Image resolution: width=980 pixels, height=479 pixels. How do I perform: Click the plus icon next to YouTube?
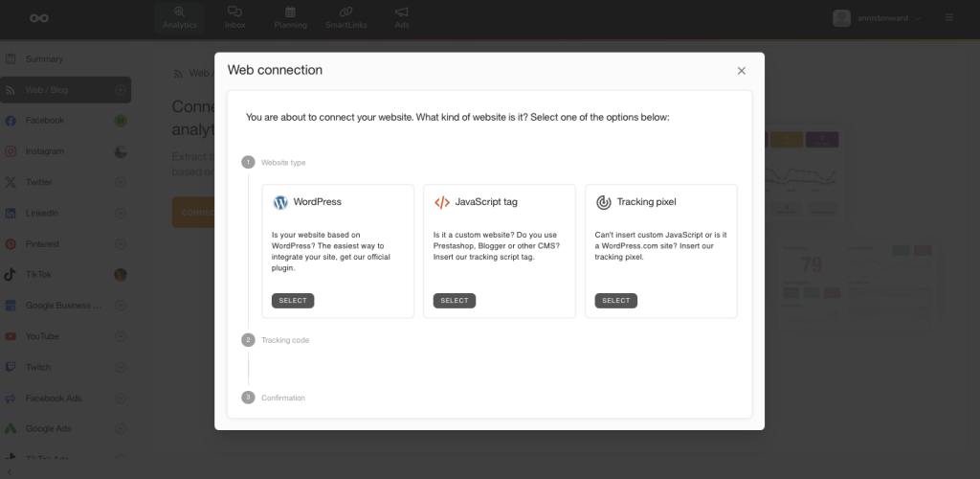(x=121, y=336)
